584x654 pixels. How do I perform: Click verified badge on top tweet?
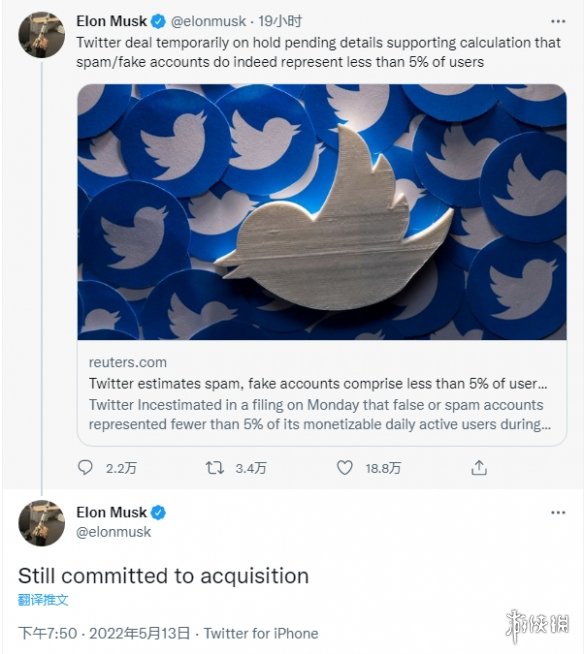tap(158, 21)
